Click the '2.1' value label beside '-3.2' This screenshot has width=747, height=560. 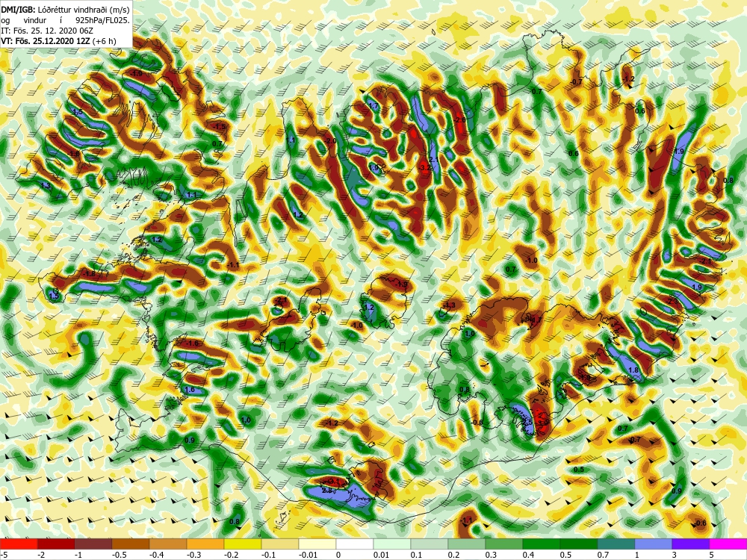[x=433, y=159]
